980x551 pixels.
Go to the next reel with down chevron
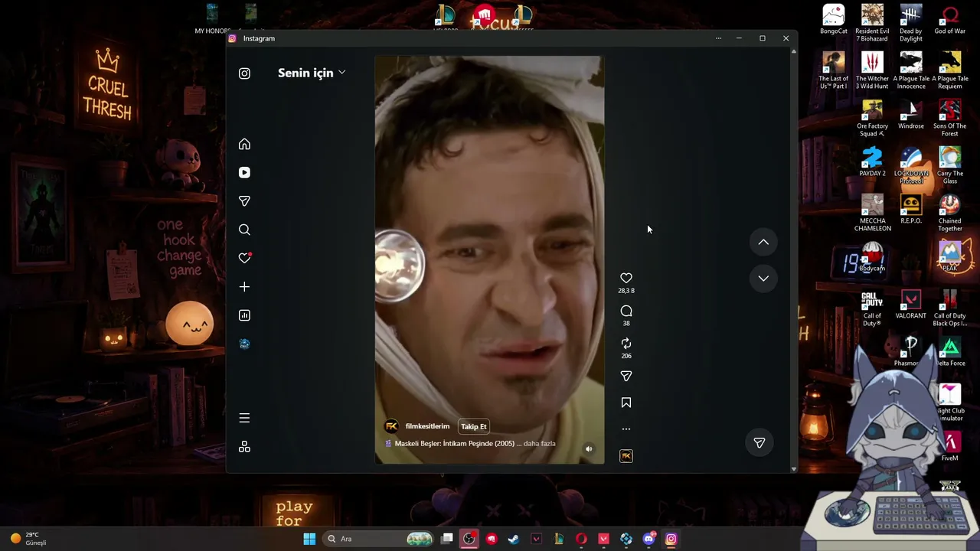click(763, 279)
